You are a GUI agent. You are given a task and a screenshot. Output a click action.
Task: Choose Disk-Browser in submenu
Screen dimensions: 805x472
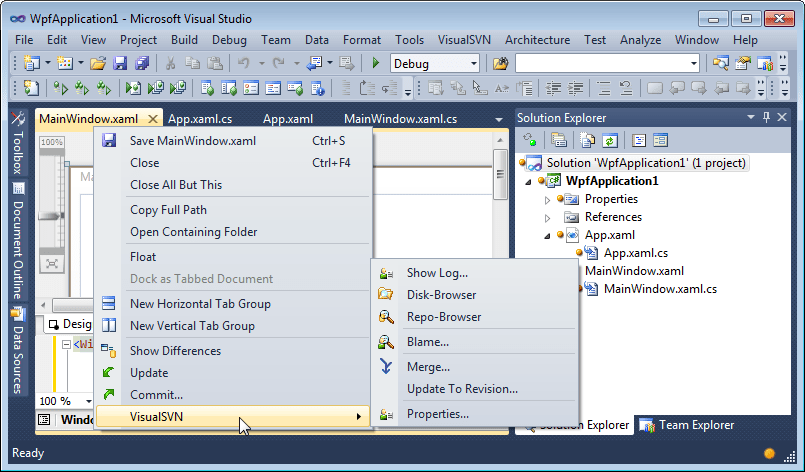(x=475, y=295)
